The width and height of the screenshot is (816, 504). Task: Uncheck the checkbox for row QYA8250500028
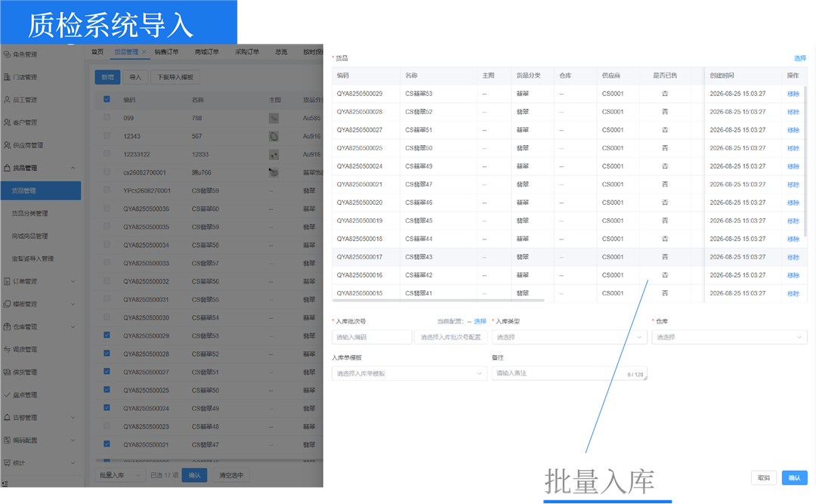(x=107, y=353)
